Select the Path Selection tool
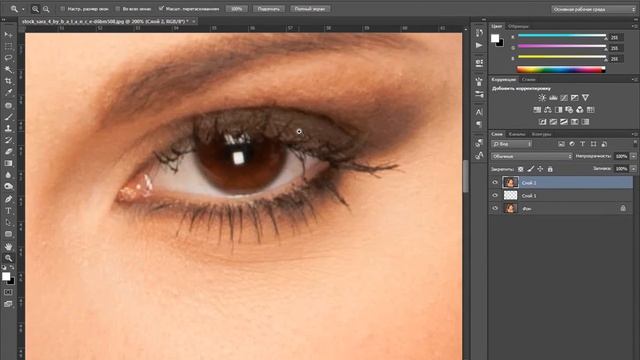 (x=8, y=222)
